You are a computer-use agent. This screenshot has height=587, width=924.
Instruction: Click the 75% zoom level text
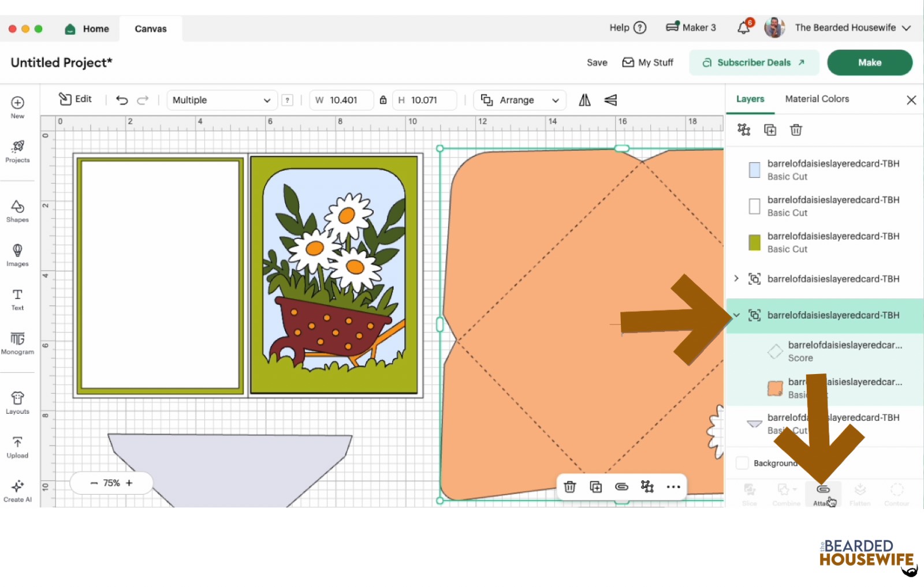coord(111,483)
